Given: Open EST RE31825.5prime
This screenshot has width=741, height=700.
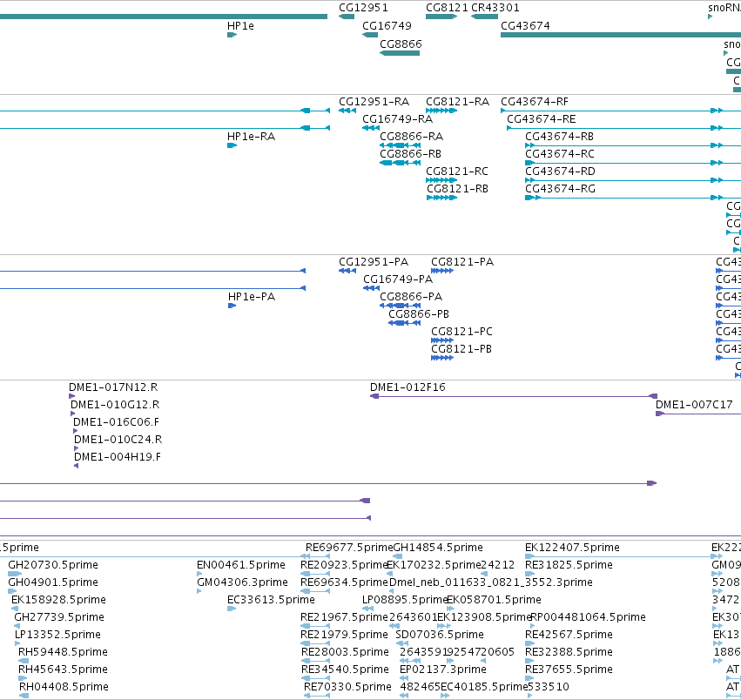Looking at the screenshot, I should [569, 565].
